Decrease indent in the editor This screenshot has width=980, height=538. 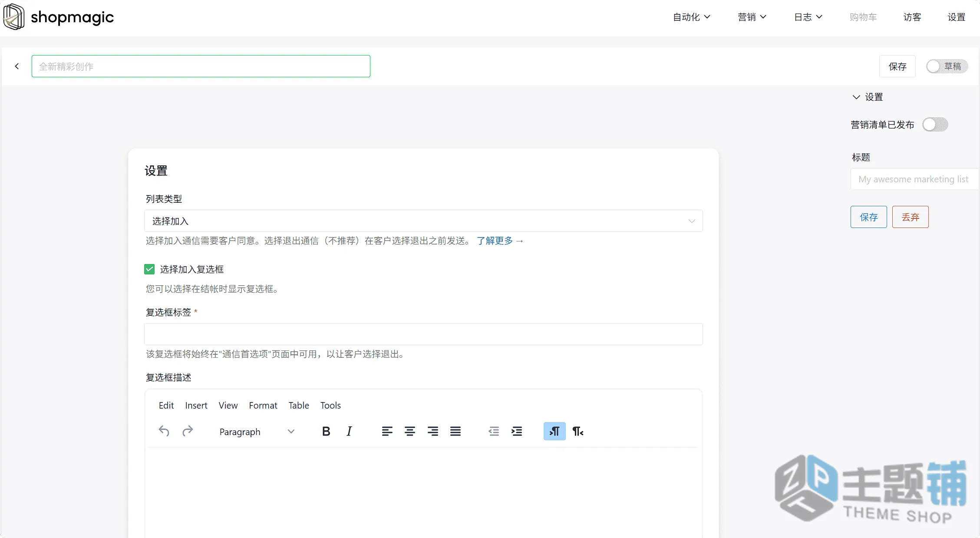coord(494,431)
